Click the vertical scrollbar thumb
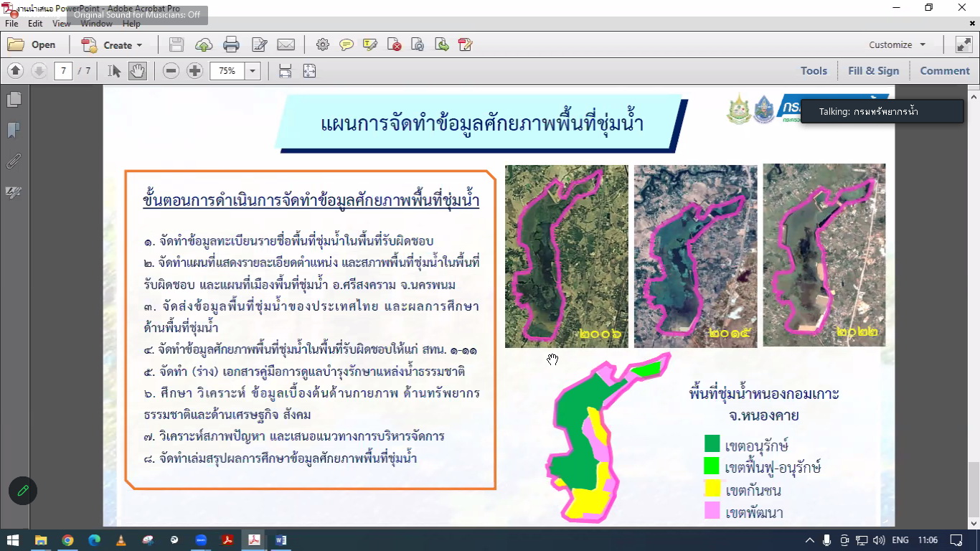Screen dimensions: 980x551 (x=974, y=489)
